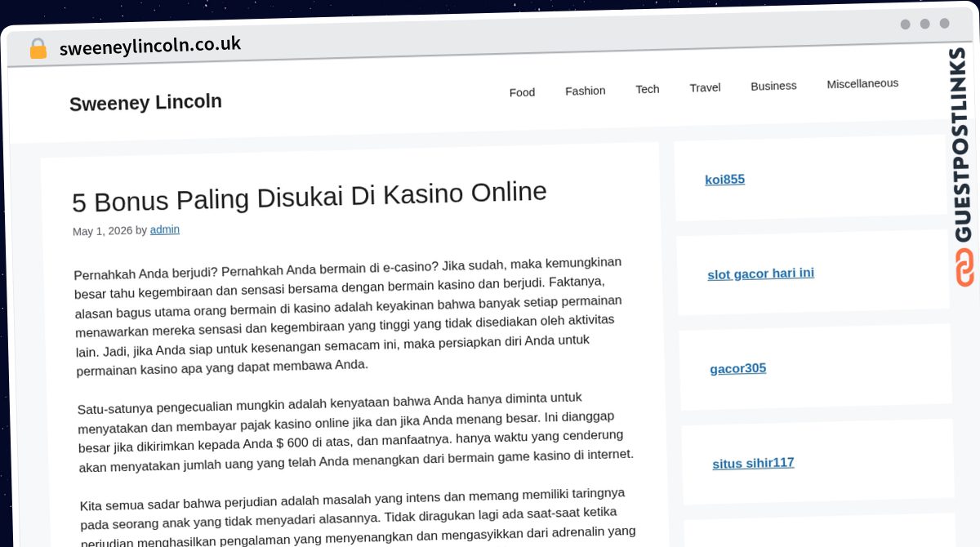980x547 pixels.
Task: Open the Travel category
Action: coord(705,87)
